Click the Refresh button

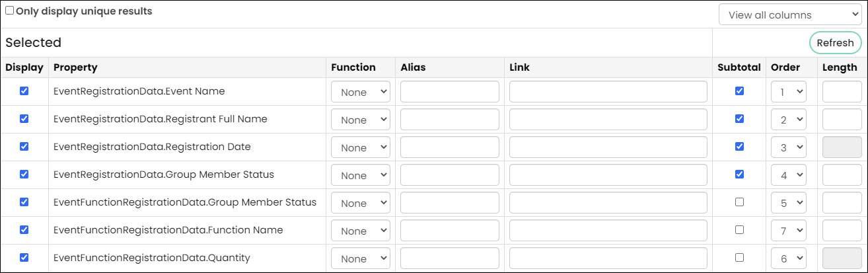click(835, 43)
